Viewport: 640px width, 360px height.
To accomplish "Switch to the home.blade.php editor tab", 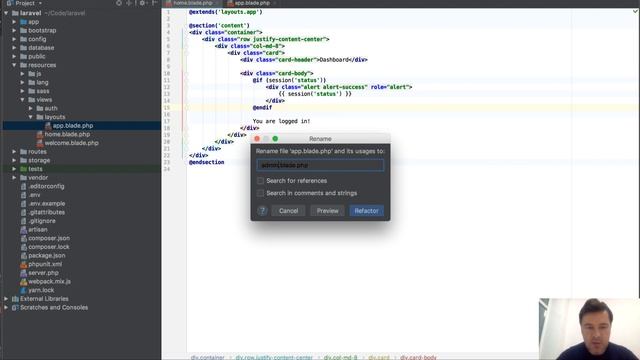I will 191,3.
